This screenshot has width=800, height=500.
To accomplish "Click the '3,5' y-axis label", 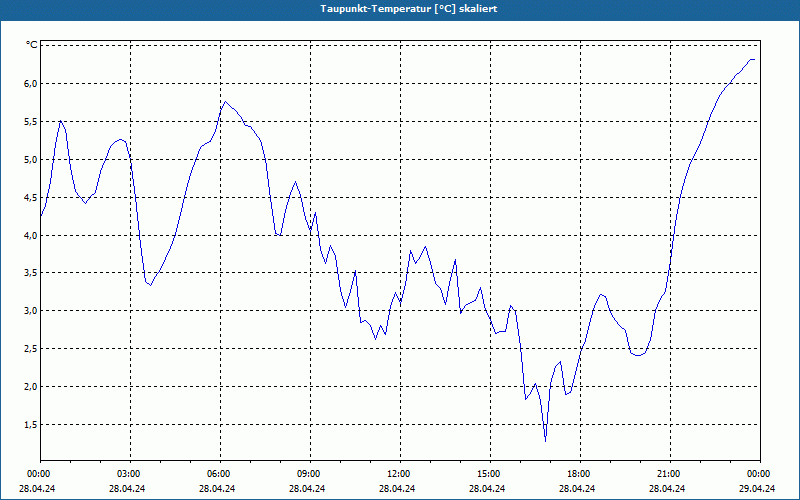I will coord(31,273).
